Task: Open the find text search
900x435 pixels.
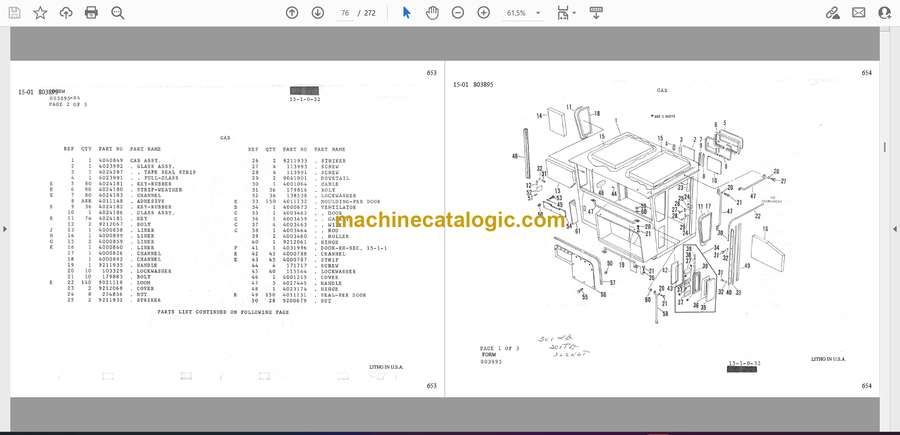Action: tap(118, 13)
